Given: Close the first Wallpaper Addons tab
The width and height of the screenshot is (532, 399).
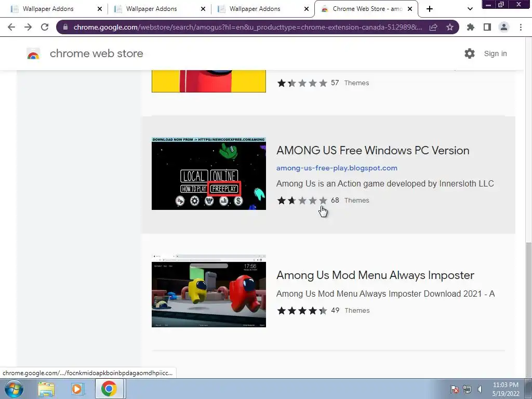Looking at the screenshot, I should coord(100,9).
